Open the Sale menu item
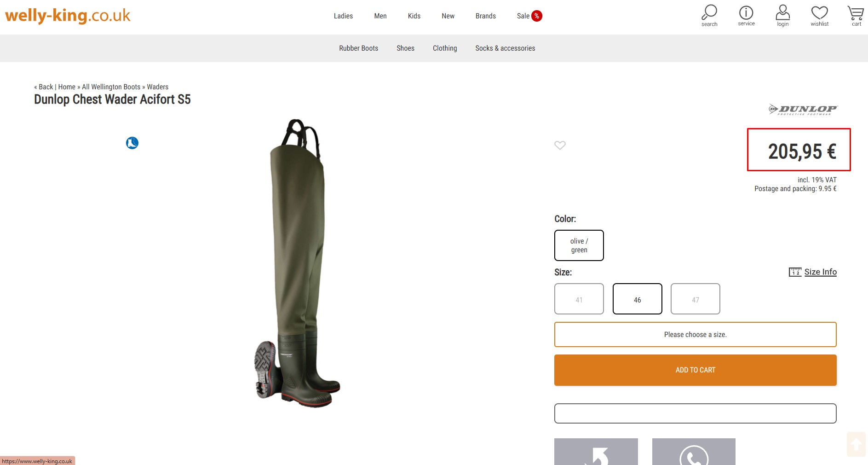868x465 pixels. pos(523,16)
